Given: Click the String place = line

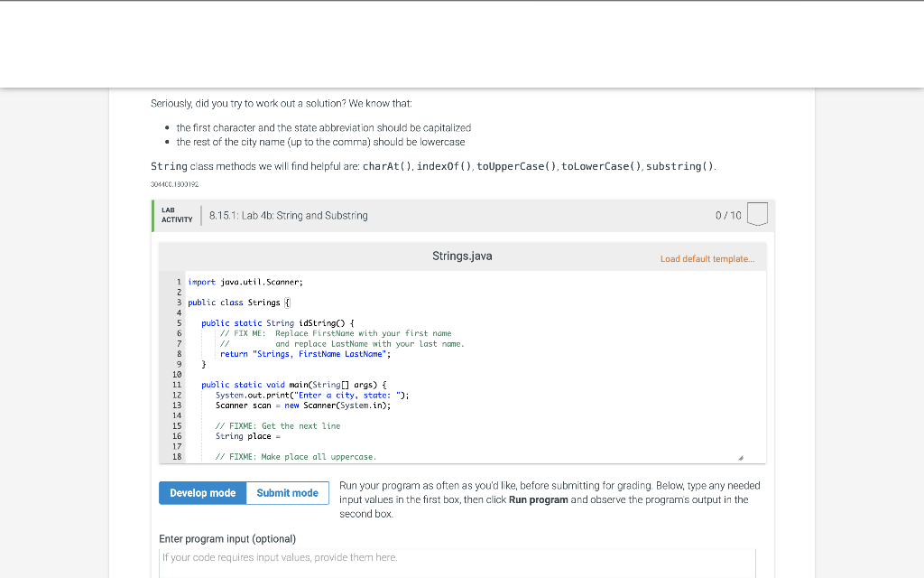Looking at the screenshot, I should coord(248,436).
